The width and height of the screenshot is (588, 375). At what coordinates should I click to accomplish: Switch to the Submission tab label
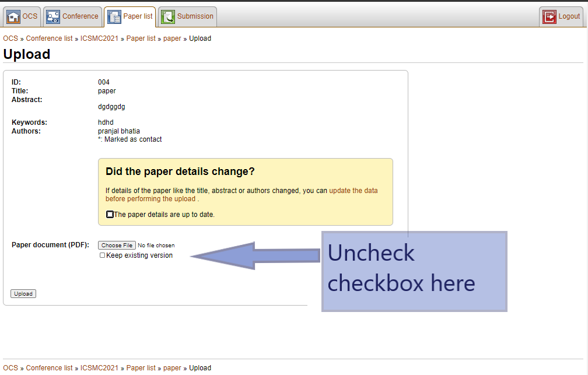(x=195, y=16)
